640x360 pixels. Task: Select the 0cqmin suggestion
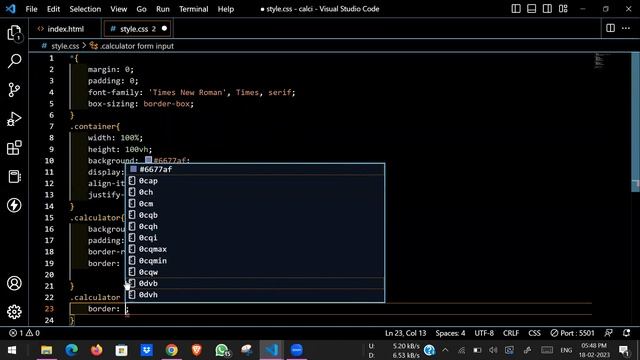(255, 261)
